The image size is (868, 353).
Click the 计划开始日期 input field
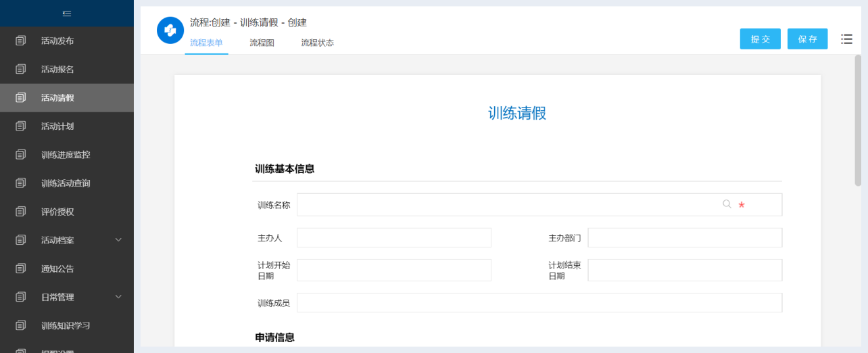click(x=393, y=270)
